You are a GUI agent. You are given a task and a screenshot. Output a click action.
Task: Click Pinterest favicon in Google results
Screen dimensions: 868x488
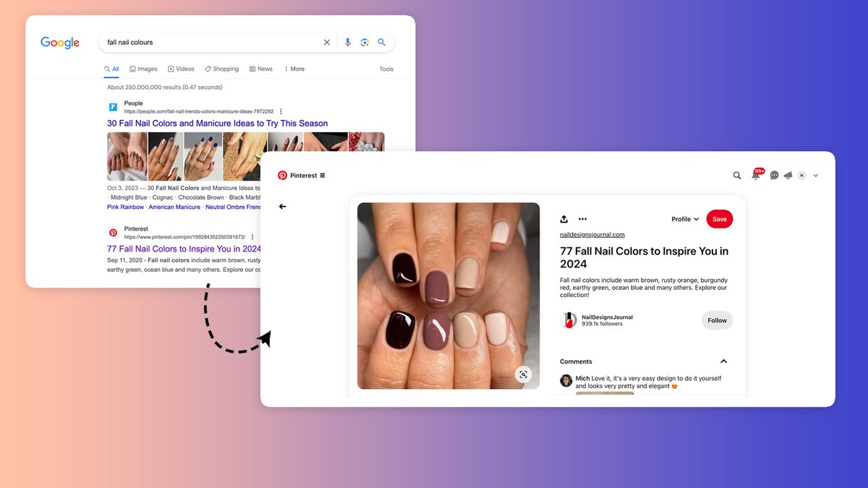point(113,233)
